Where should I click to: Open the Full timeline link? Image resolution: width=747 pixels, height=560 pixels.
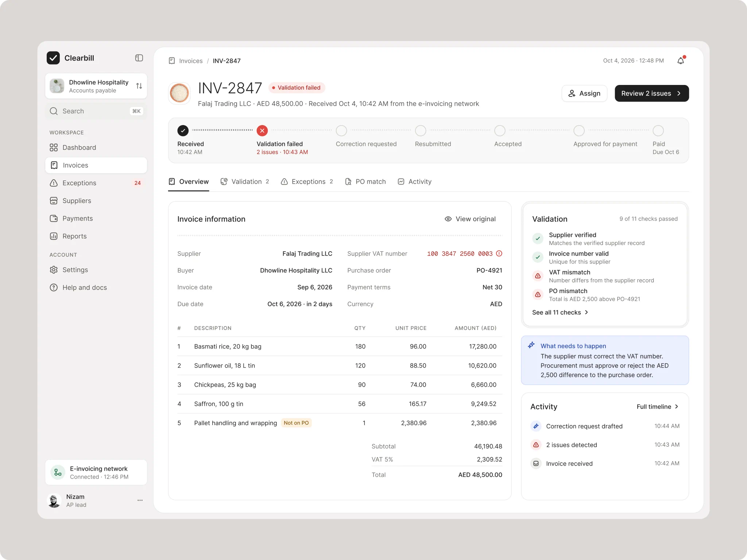click(x=657, y=407)
